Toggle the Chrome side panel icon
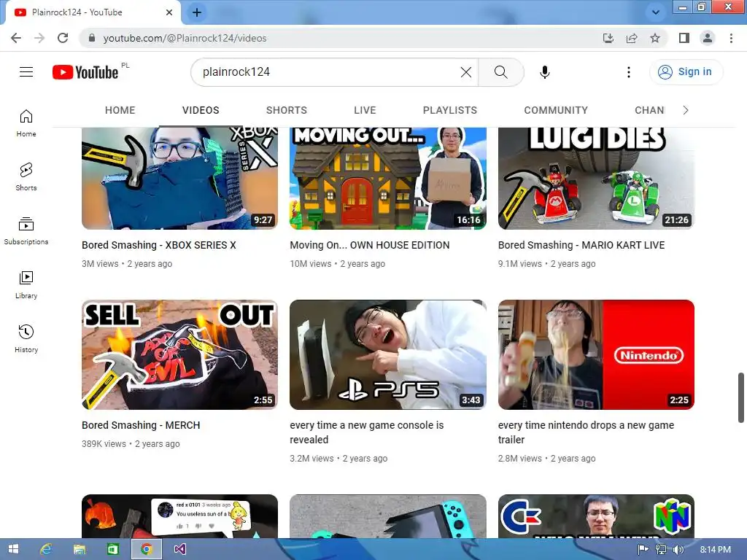The height and width of the screenshot is (560, 747). pyautogui.click(x=684, y=38)
